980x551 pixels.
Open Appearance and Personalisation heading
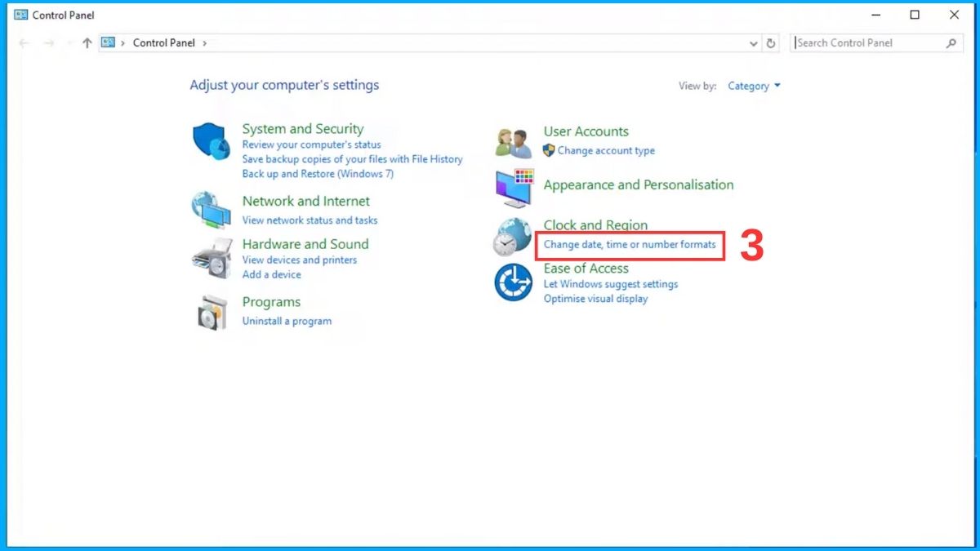point(639,185)
